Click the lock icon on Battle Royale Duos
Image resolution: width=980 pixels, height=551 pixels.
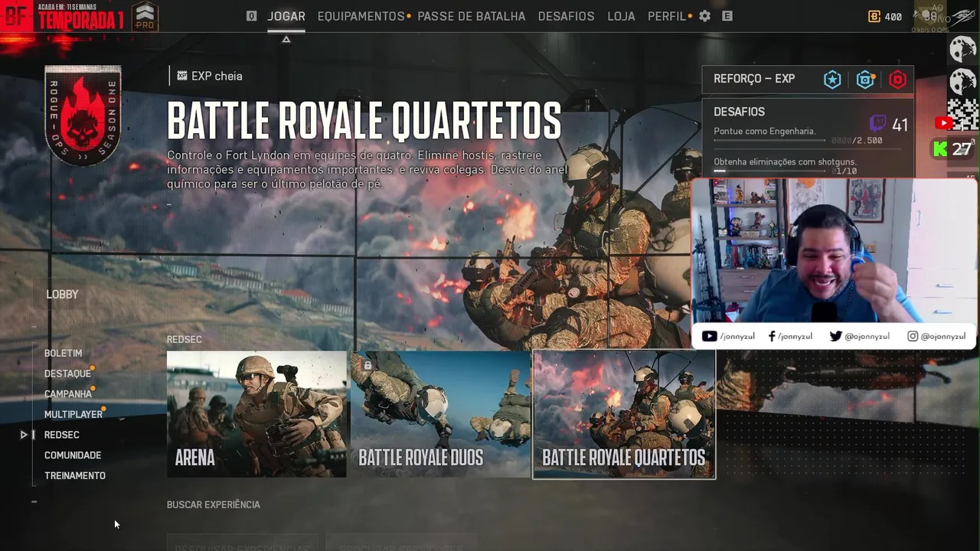tap(367, 366)
